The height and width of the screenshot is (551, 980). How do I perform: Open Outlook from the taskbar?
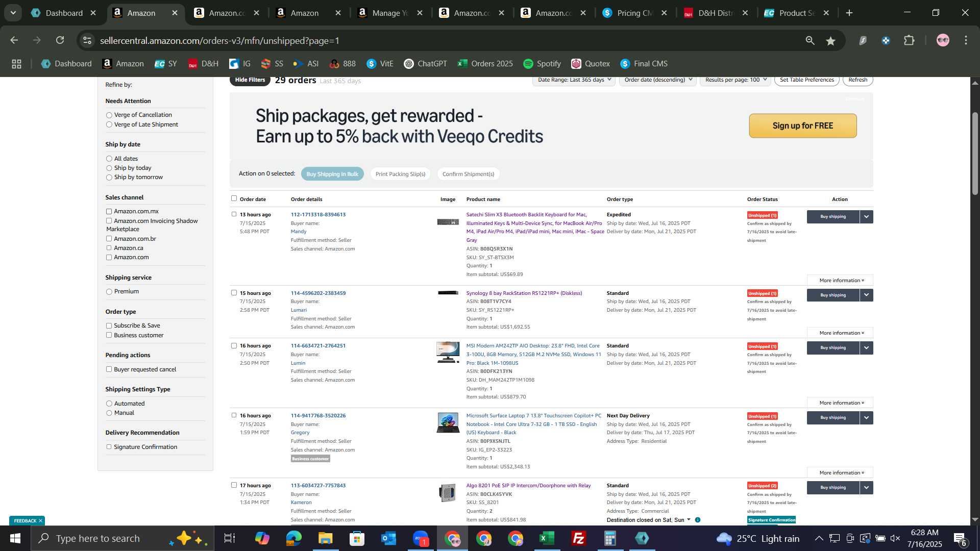click(x=388, y=538)
